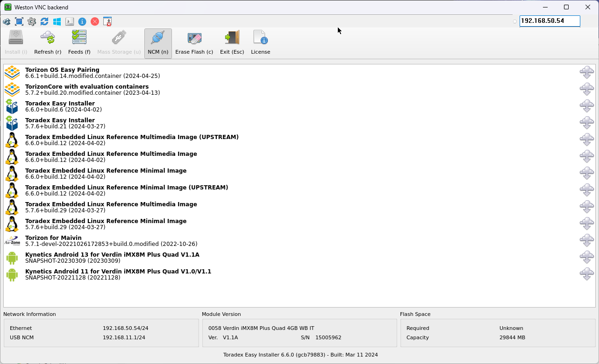Image resolution: width=599 pixels, height=364 pixels.
Task: Click Exit (Esc) button
Action: point(232,43)
